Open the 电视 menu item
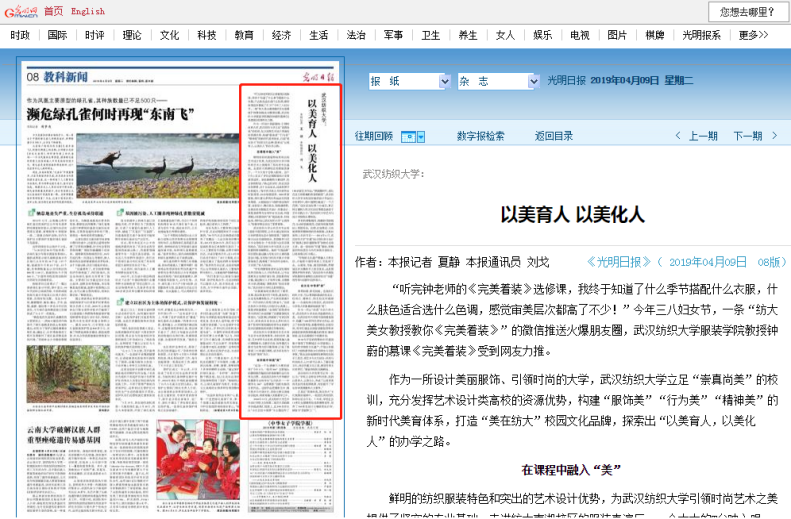 tap(580, 35)
